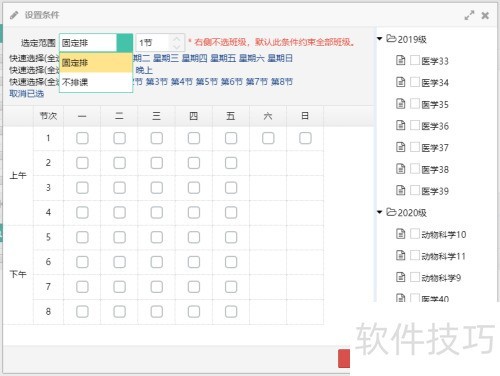Check period 2 on Tuesday (二)
500x376 pixels.
[119, 163]
